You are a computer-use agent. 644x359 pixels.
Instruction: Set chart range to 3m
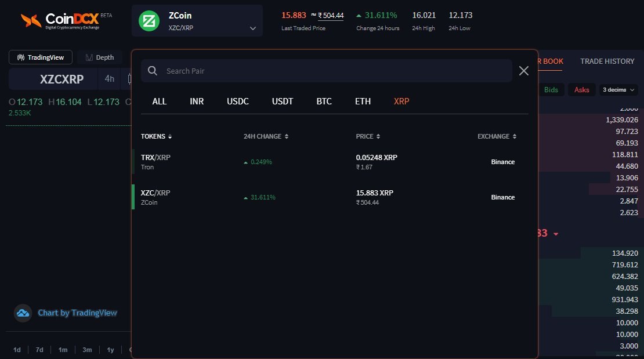(87, 350)
